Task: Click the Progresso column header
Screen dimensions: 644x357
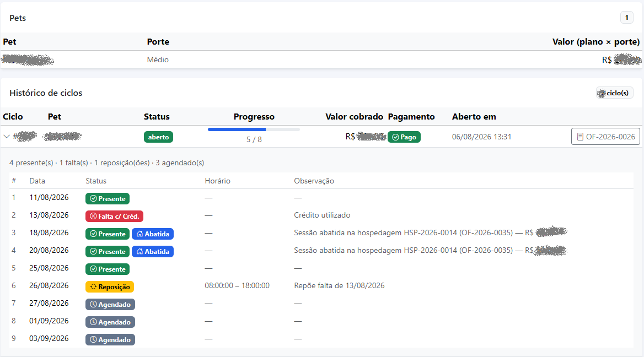Action: coord(254,117)
